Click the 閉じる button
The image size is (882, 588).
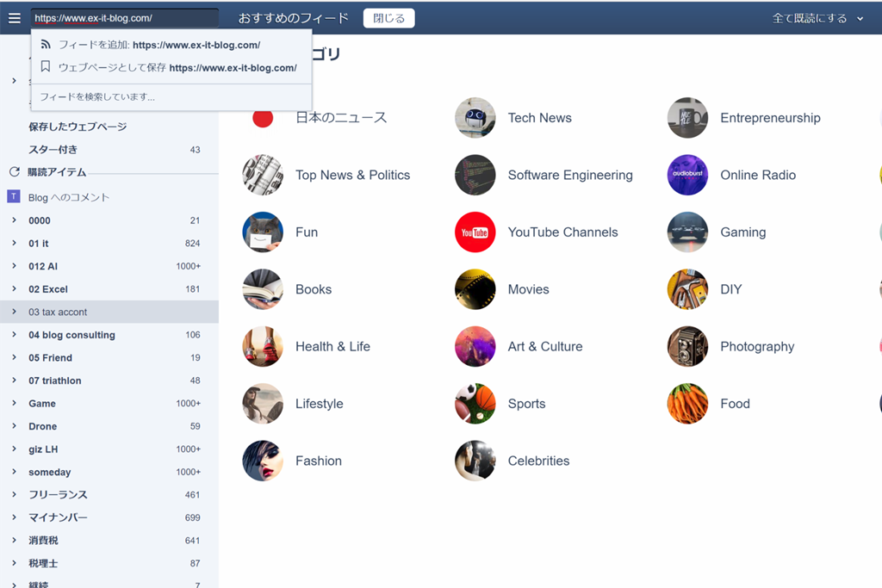[x=388, y=18]
